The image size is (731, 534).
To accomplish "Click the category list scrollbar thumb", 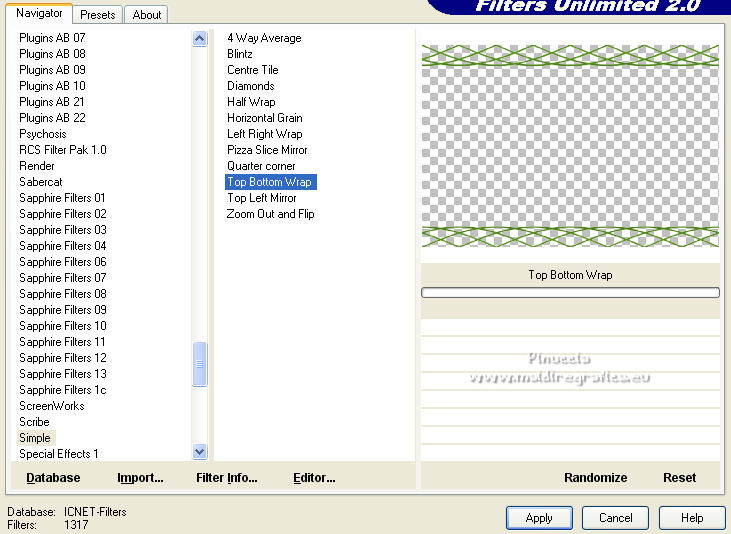I will pos(200,364).
